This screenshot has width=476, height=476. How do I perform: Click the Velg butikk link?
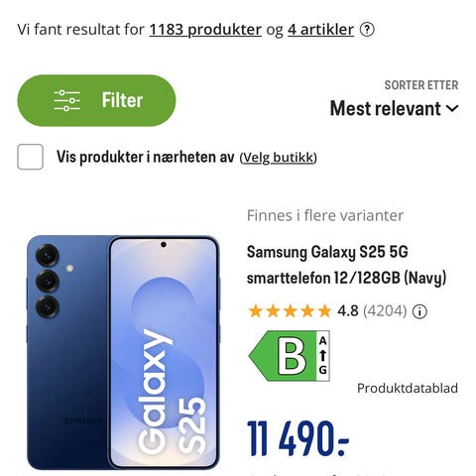pyautogui.click(x=278, y=158)
